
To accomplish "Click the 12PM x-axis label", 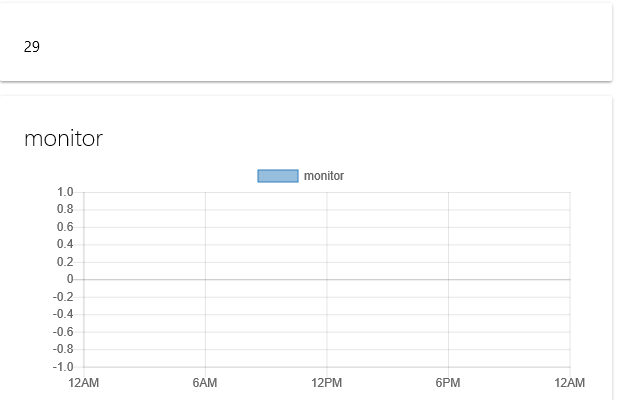I will [327, 383].
